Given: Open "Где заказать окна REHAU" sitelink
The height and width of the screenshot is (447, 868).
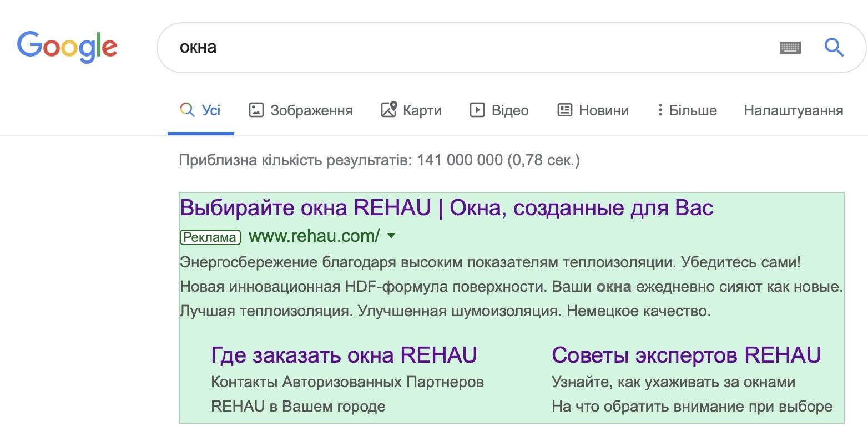Looking at the screenshot, I should coord(344,355).
